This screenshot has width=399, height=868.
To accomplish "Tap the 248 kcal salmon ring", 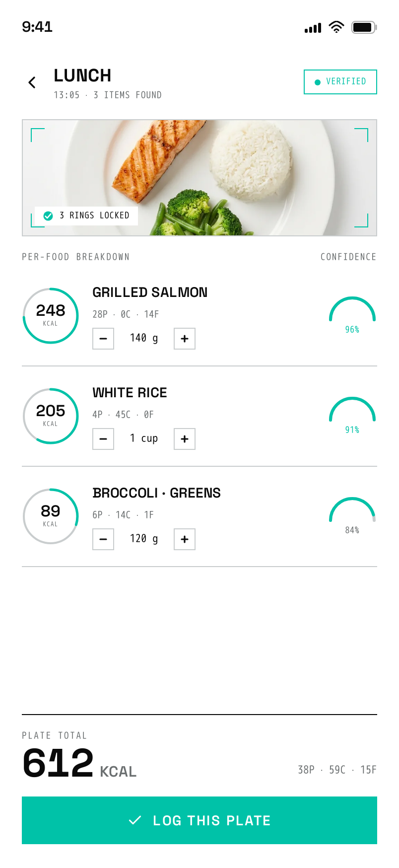I will [51, 316].
